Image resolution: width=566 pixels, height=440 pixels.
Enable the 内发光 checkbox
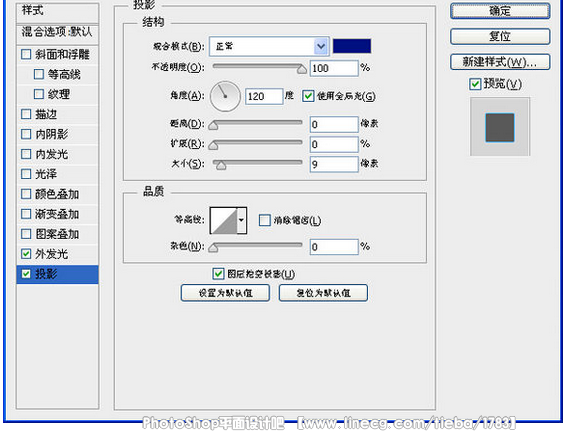pyautogui.click(x=26, y=154)
